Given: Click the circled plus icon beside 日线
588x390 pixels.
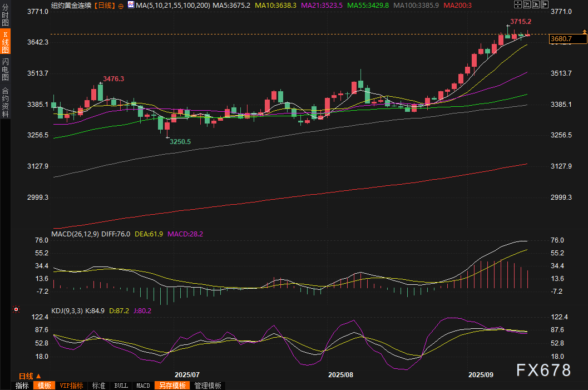Looking at the screenshot, I should tap(121, 5).
